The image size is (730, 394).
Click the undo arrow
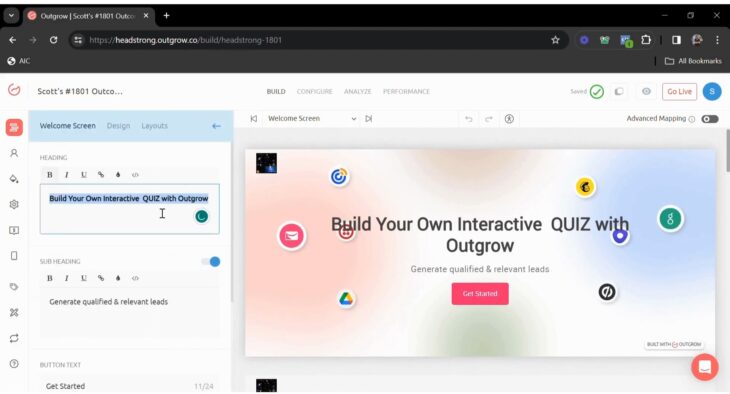point(469,119)
